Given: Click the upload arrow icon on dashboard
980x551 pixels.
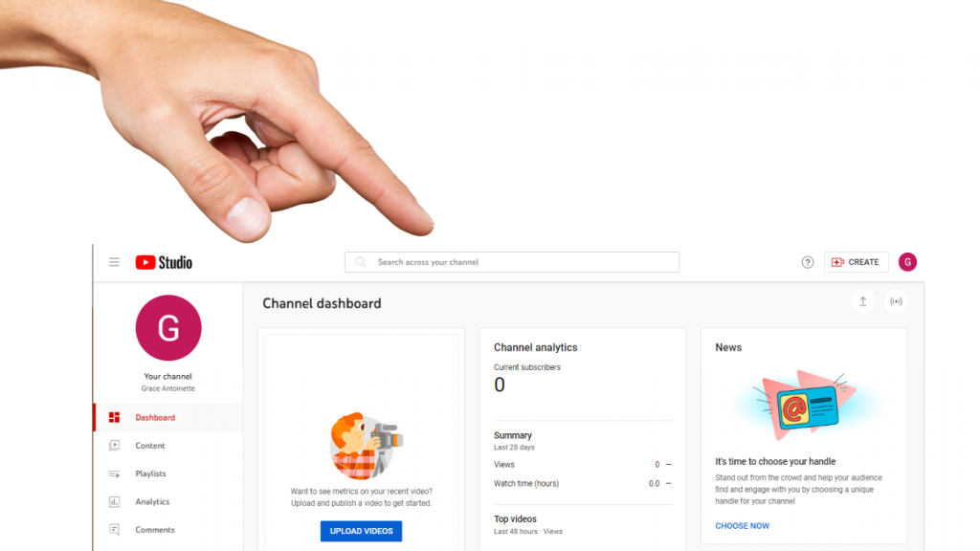Looking at the screenshot, I should pos(862,301).
